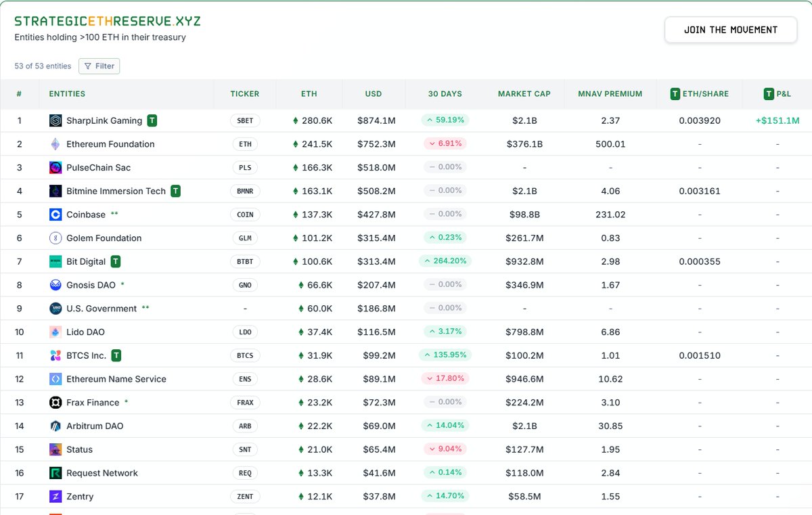The height and width of the screenshot is (515, 812).
Task: Click the T badge next to Bit Digital
Action: [116, 261]
